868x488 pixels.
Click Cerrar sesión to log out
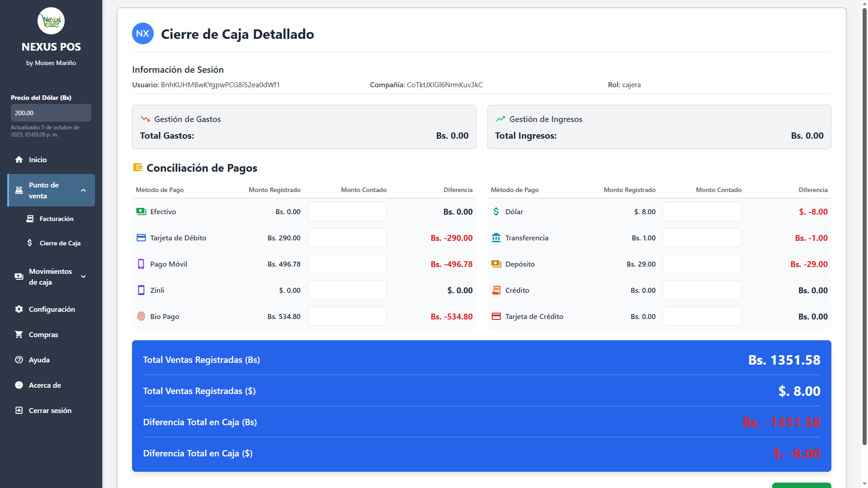tap(50, 410)
